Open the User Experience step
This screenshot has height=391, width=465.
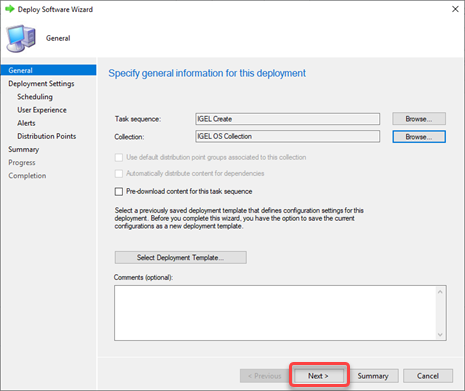click(x=42, y=110)
